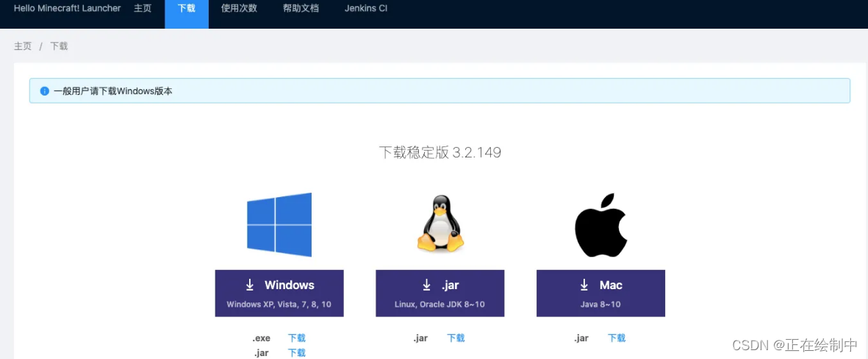Click the .exe label under Windows
868x359 pixels.
(x=262, y=338)
